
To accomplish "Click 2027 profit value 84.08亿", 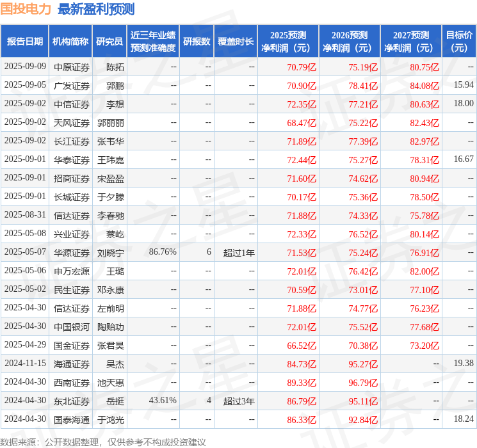I will [x=424, y=86].
